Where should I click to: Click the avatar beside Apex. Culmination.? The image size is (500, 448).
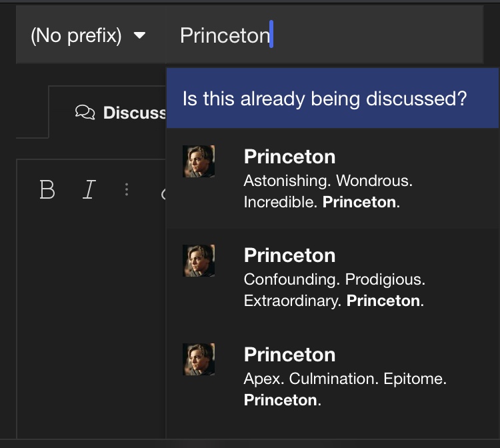point(199,359)
